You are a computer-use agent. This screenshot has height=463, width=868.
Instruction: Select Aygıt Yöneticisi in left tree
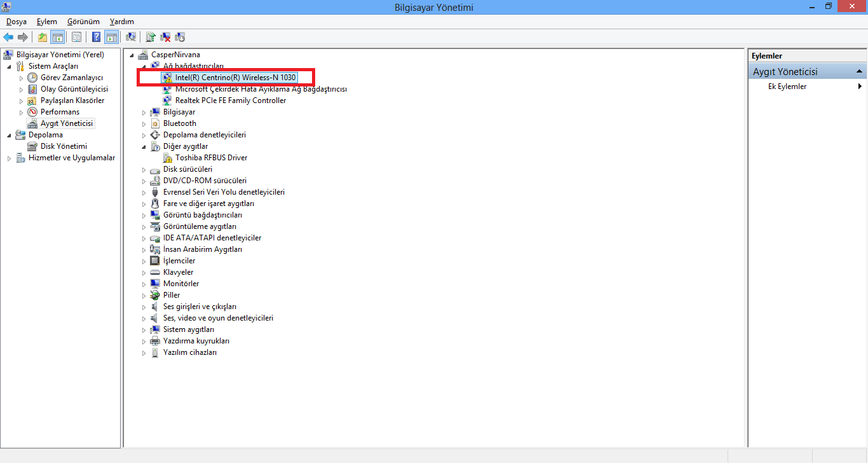pos(67,123)
